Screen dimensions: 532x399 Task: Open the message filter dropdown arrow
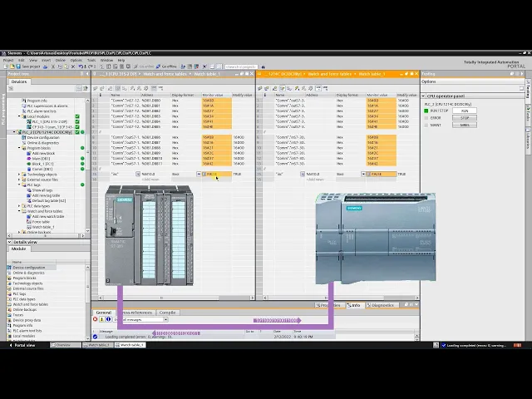165,319
